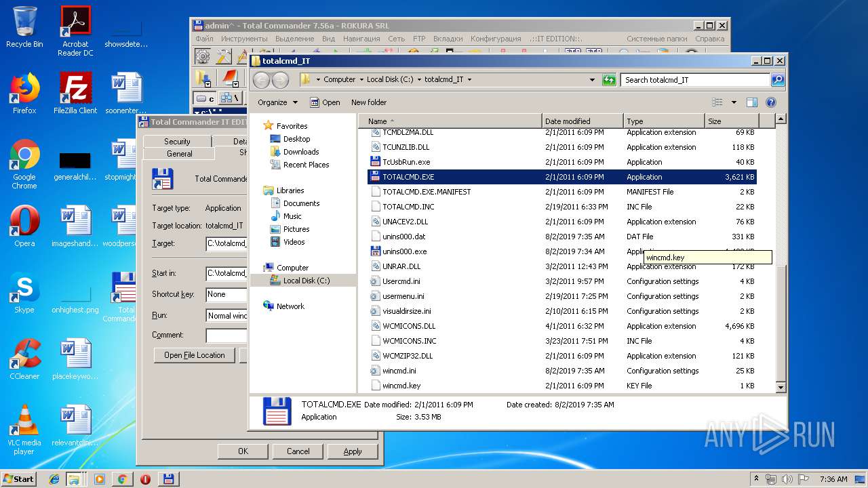Open the Run window-mode dropdown

226,315
